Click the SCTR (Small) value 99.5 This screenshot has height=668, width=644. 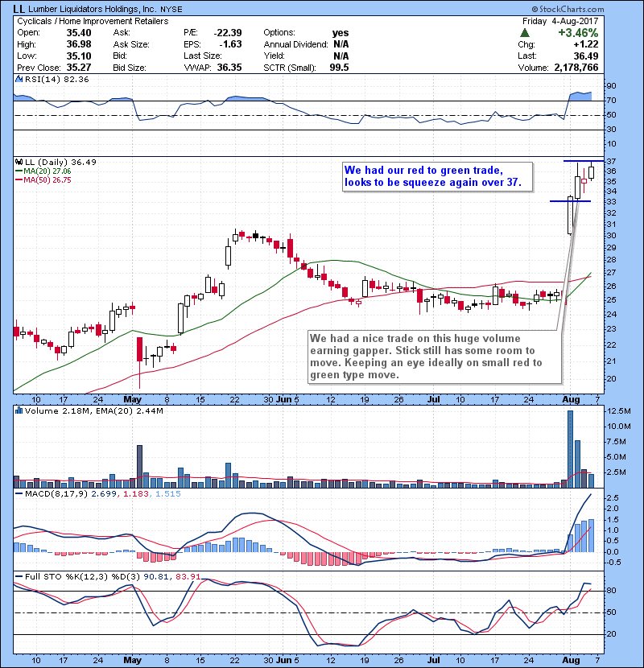click(339, 68)
